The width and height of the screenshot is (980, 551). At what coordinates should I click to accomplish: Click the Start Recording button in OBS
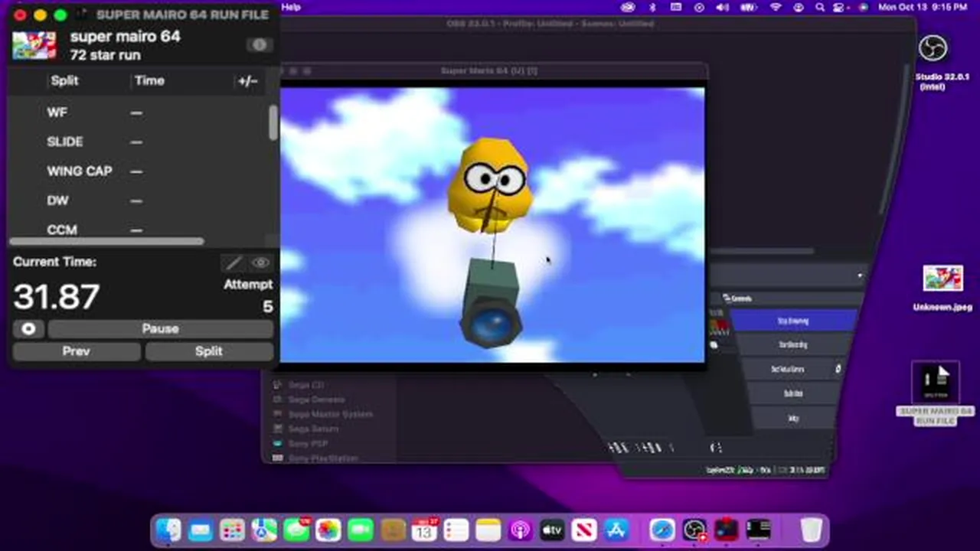coord(793,345)
